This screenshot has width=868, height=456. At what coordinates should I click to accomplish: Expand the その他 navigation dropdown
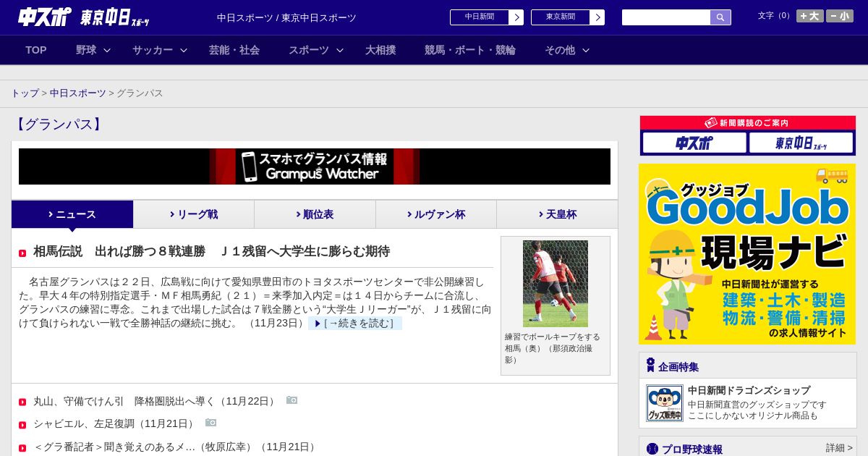567,50
